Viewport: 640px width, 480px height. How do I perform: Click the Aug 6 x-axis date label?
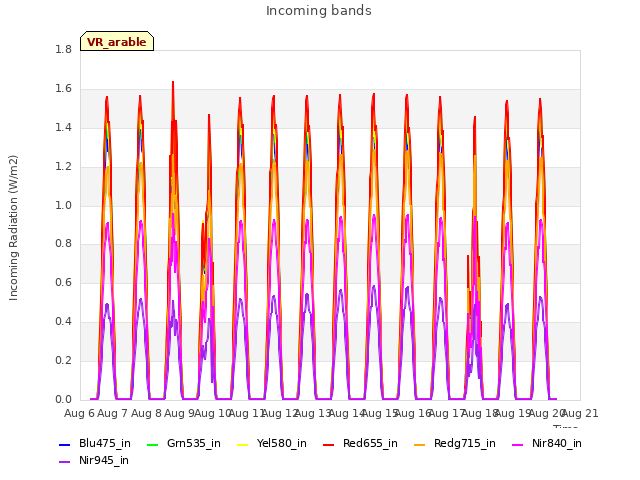coord(79,414)
